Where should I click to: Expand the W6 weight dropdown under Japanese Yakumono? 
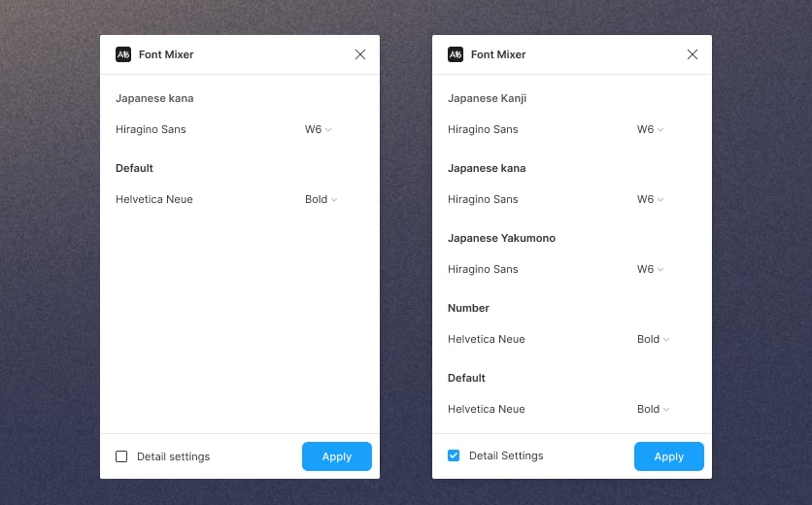[x=651, y=269]
